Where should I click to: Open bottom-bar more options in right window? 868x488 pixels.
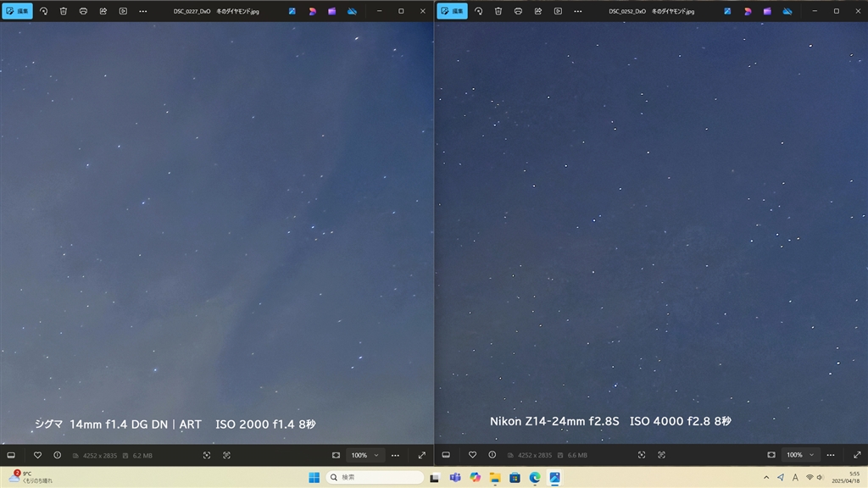click(831, 455)
